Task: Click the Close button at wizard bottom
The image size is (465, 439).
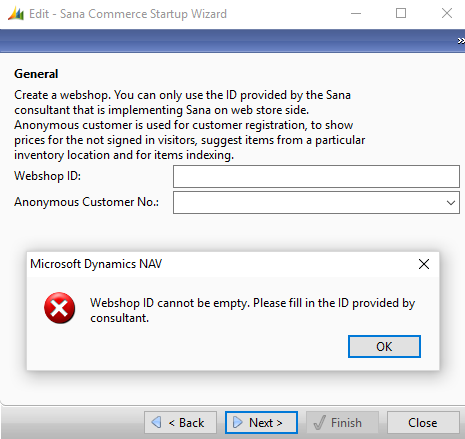Action: [423, 422]
